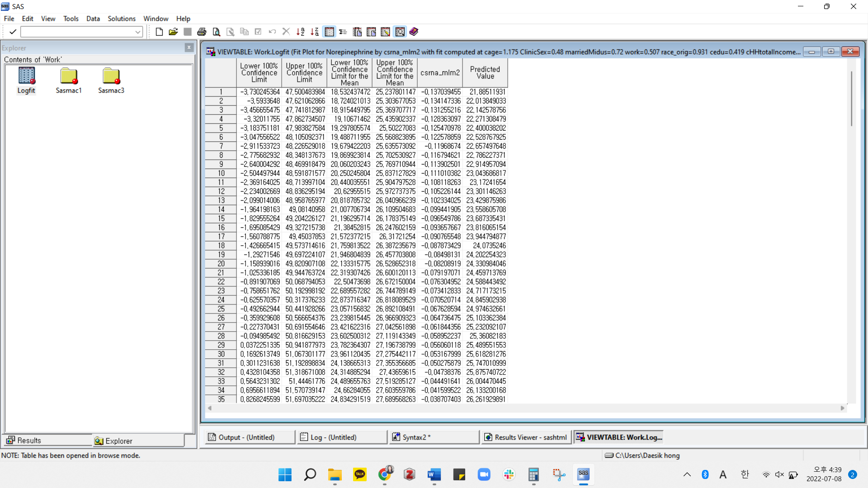Viewport: 868px width, 488px height.
Task: Click the VIEWTABLE vertical scrollbar
Action: 851,99
